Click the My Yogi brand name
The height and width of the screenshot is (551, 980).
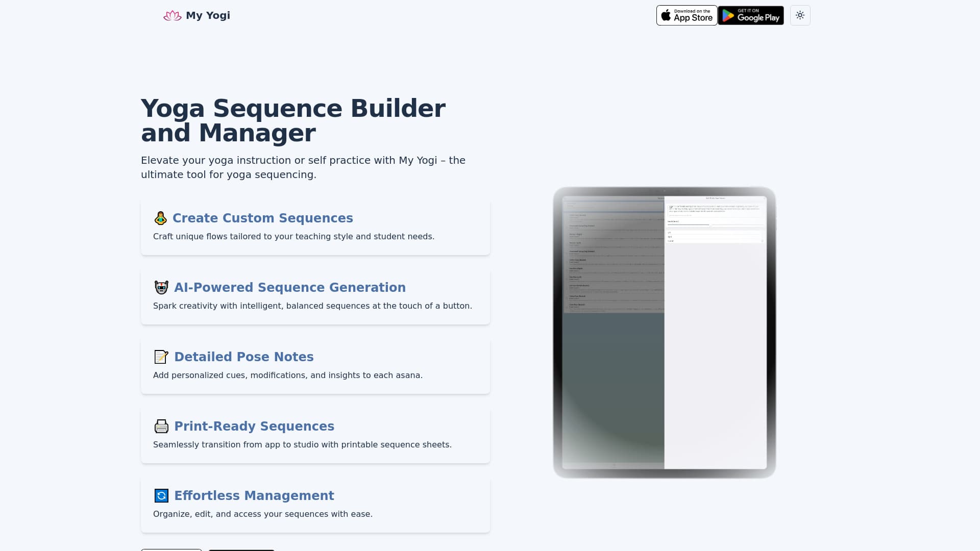208,15
